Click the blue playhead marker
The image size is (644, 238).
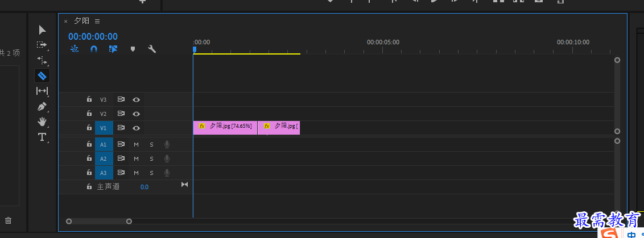[195, 49]
